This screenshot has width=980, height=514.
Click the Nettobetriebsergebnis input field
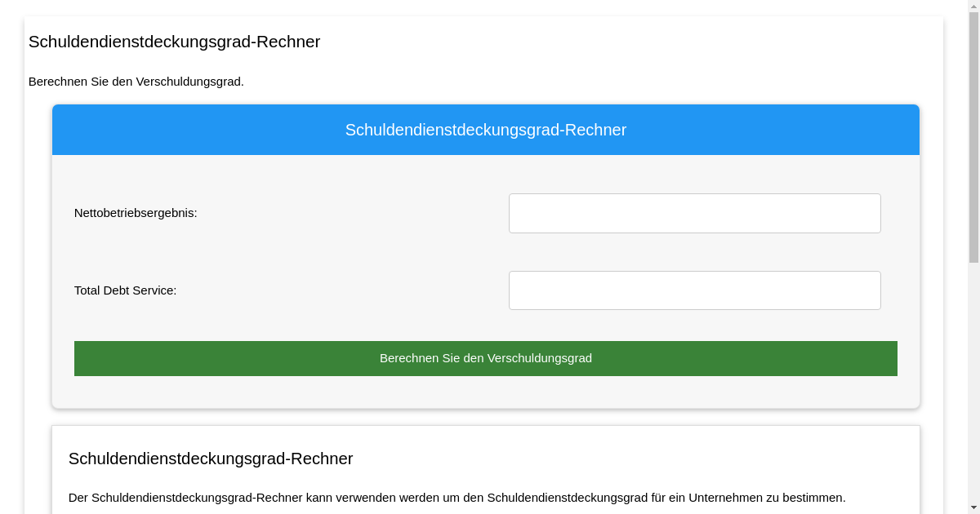[694, 213]
